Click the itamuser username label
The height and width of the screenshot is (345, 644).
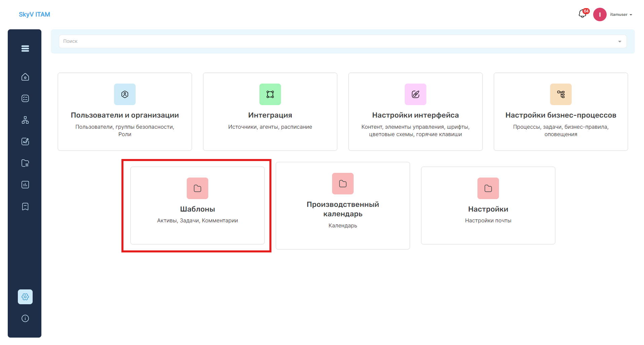[619, 14]
